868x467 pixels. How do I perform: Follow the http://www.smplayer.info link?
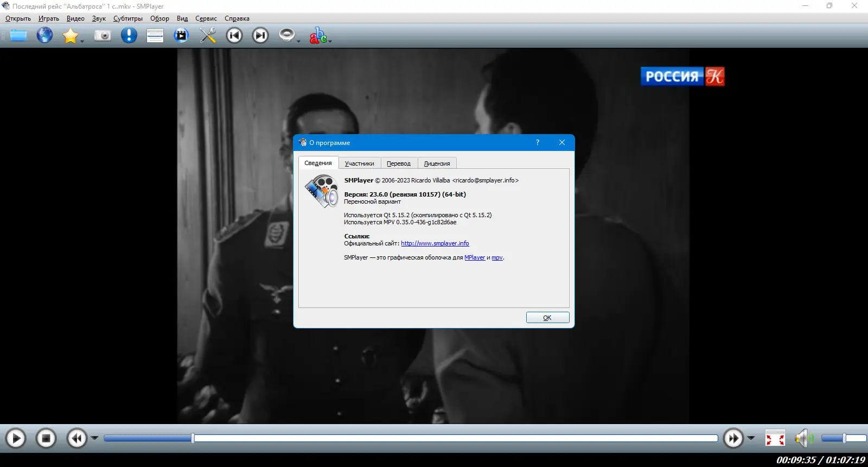click(435, 243)
